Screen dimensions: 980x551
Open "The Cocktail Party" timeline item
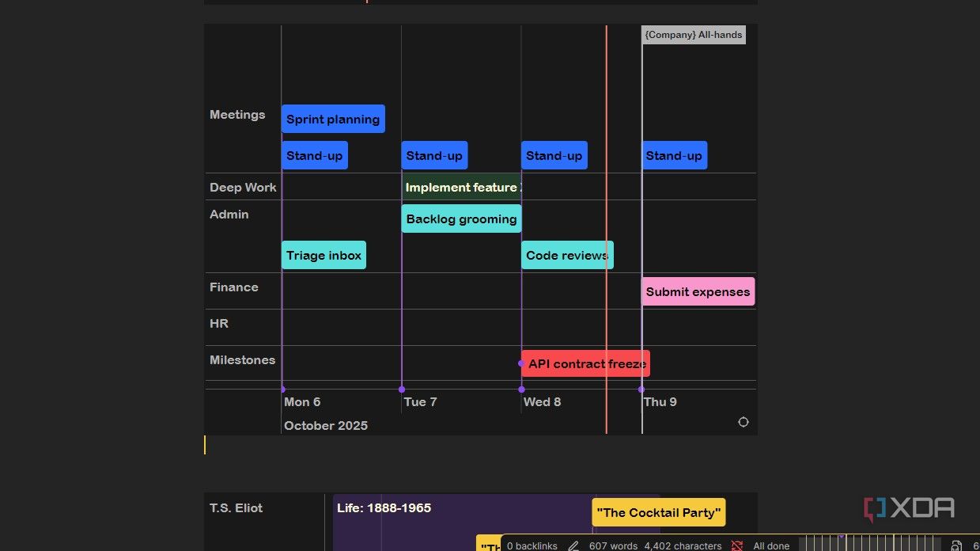point(659,512)
